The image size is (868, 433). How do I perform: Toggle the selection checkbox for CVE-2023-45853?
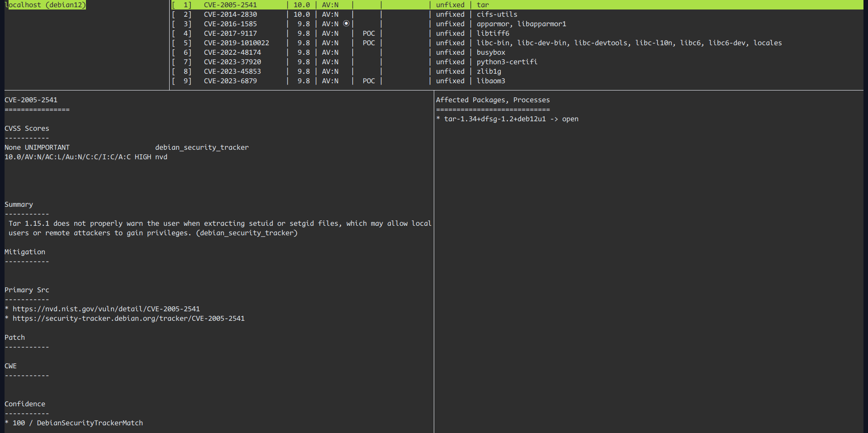point(182,71)
